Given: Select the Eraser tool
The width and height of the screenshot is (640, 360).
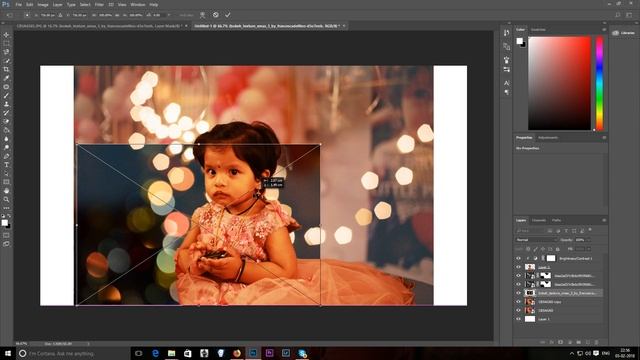Looking at the screenshot, I should tap(6, 122).
